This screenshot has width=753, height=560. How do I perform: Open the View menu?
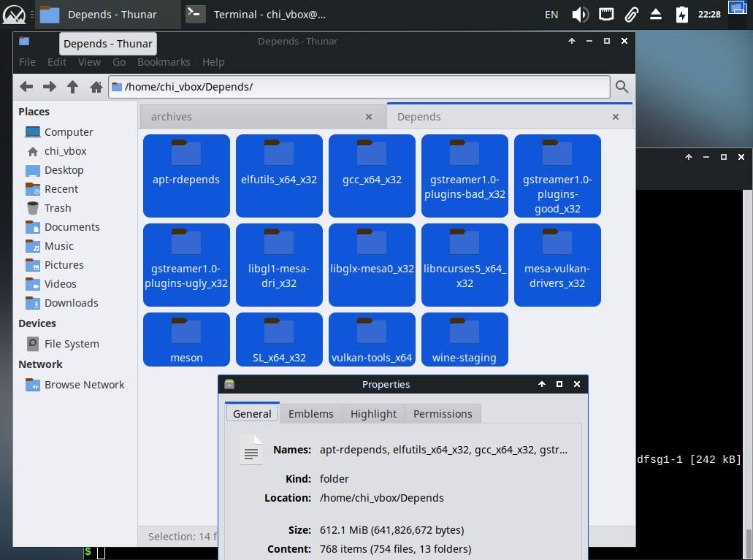89,62
